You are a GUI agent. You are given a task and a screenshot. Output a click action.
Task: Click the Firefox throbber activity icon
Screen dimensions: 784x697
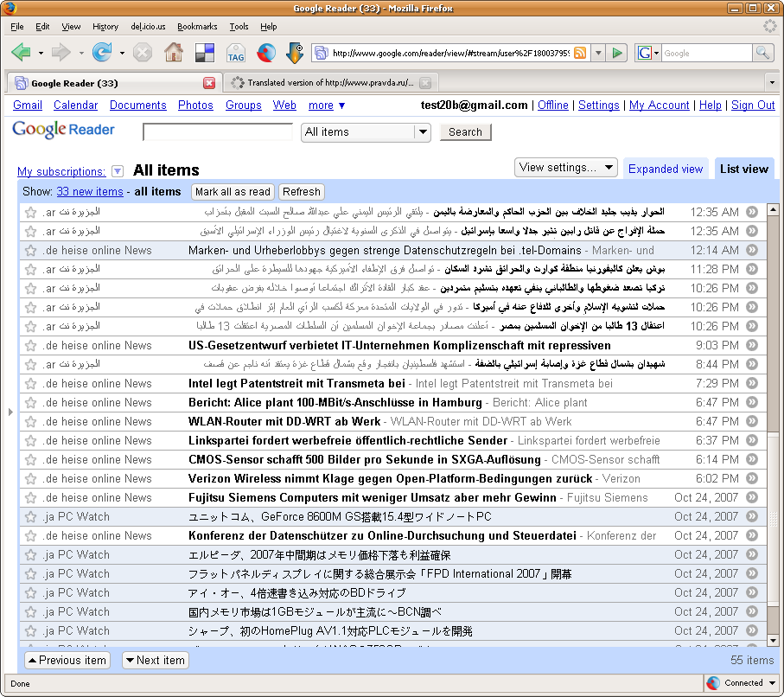tap(770, 26)
